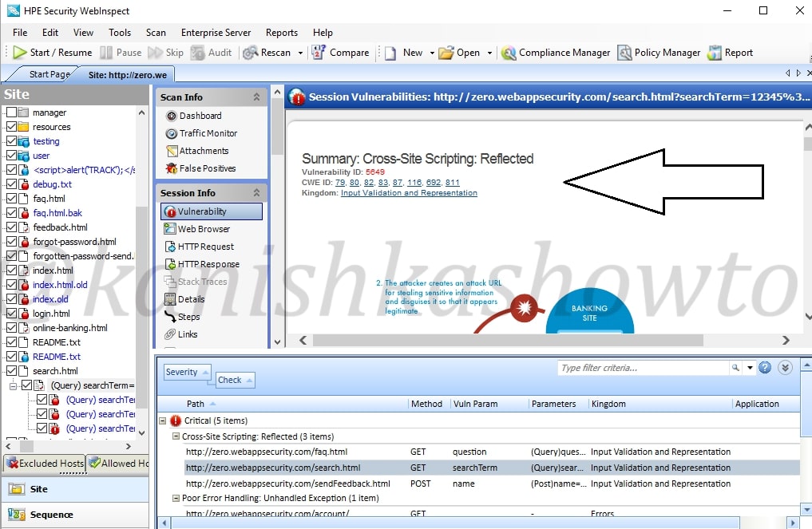Click the filter search magnifier icon

pyautogui.click(x=735, y=368)
